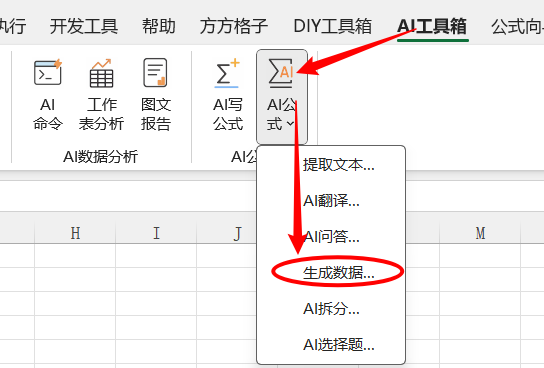Image resolution: width=544 pixels, height=368 pixels.
Task: Choose 提取文本... from the menu
Action: click(x=339, y=165)
